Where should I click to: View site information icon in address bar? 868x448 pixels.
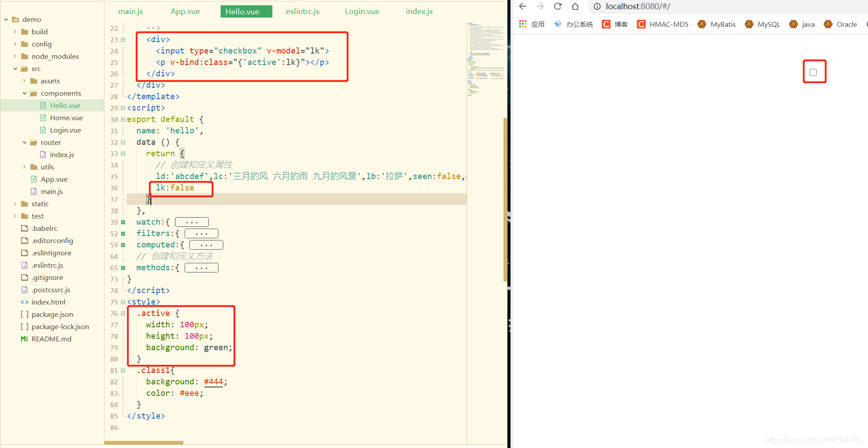click(x=597, y=6)
